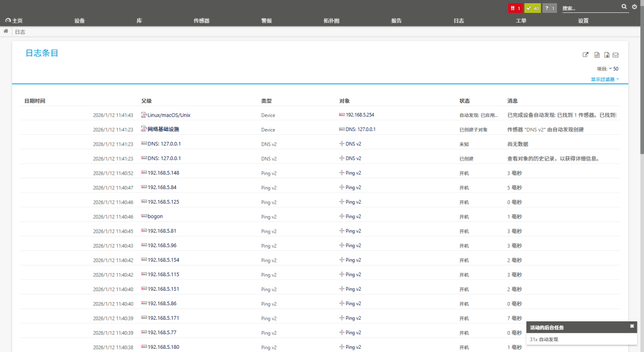This screenshot has width=644, height=352.
Task: Click the red alarm sensor badge showing 1
Action: [516, 8]
